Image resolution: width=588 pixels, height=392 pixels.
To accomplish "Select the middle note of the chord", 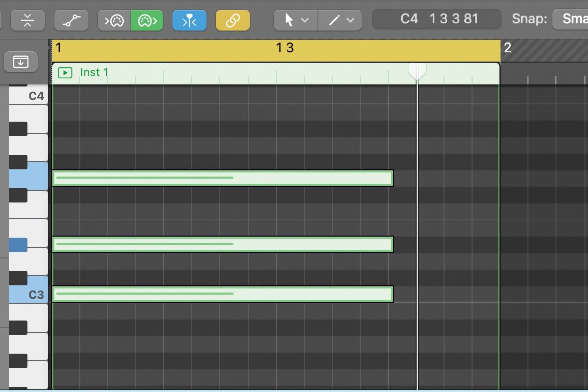I will 223,244.
